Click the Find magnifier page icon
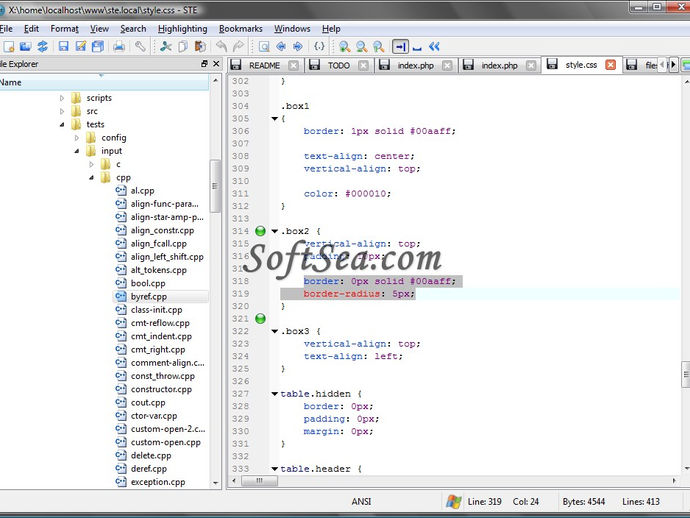The height and width of the screenshot is (518, 690). click(264, 46)
